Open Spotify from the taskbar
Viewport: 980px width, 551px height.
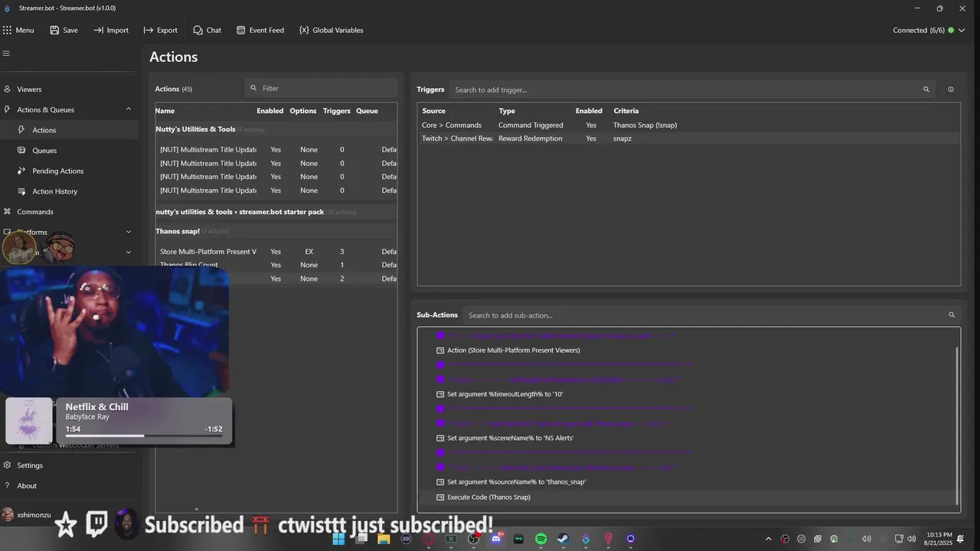(x=541, y=539)
